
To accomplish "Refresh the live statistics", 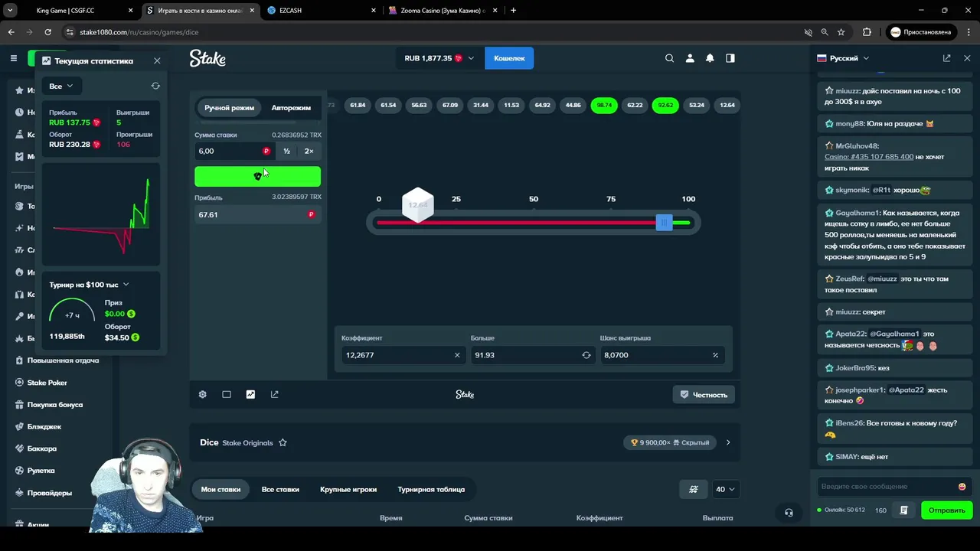I will coord(155,86).
